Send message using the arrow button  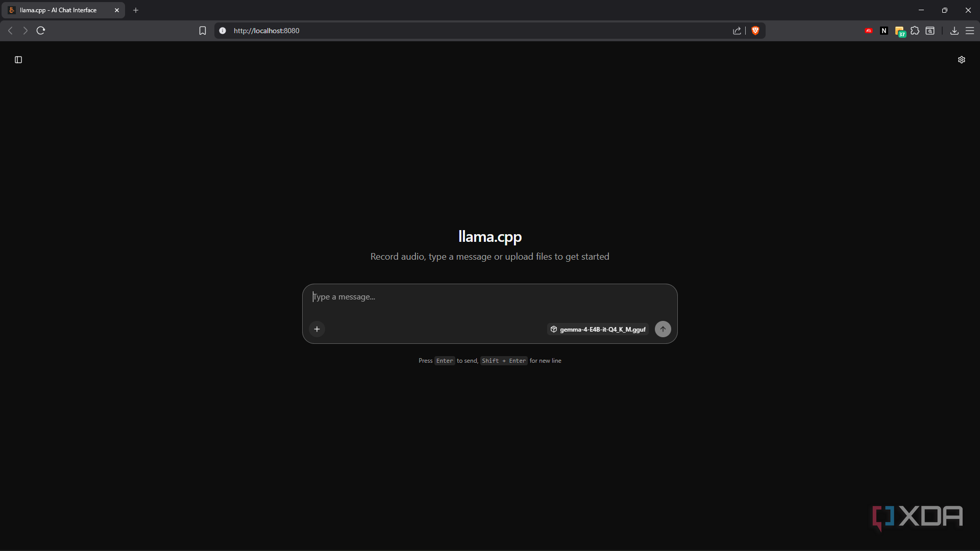tap(663, 329)
